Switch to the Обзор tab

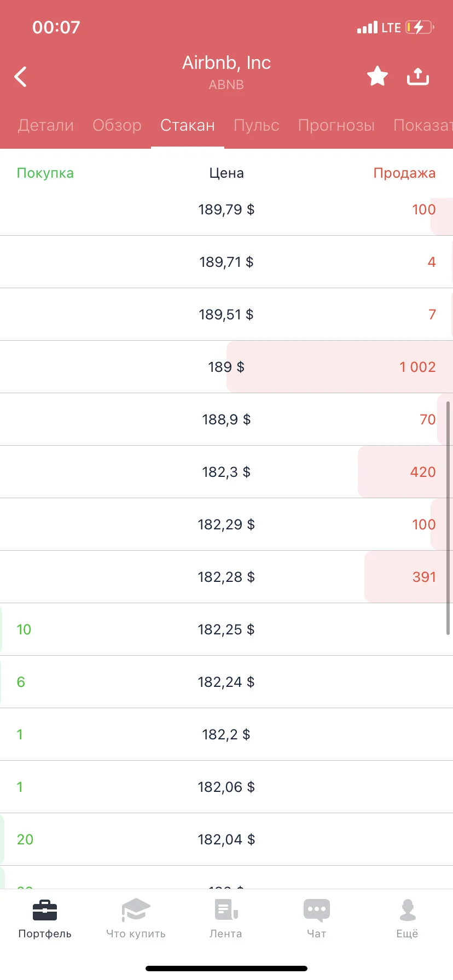point(117,125)
